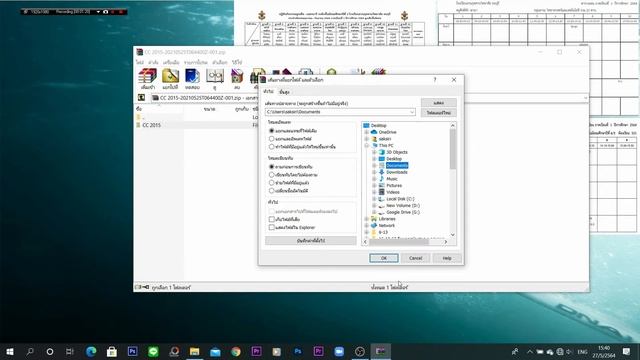Click the Extract To toolbar icon

click(170, 76)
